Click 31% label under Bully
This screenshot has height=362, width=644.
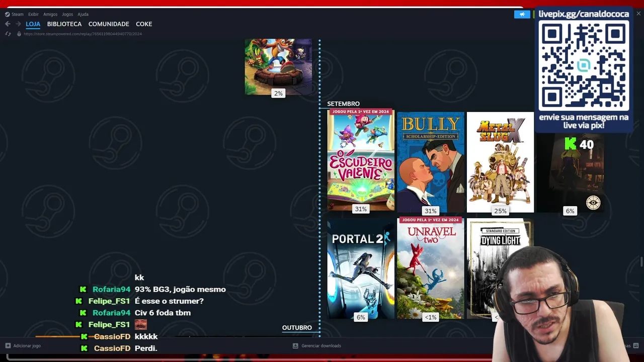point(430,211)
